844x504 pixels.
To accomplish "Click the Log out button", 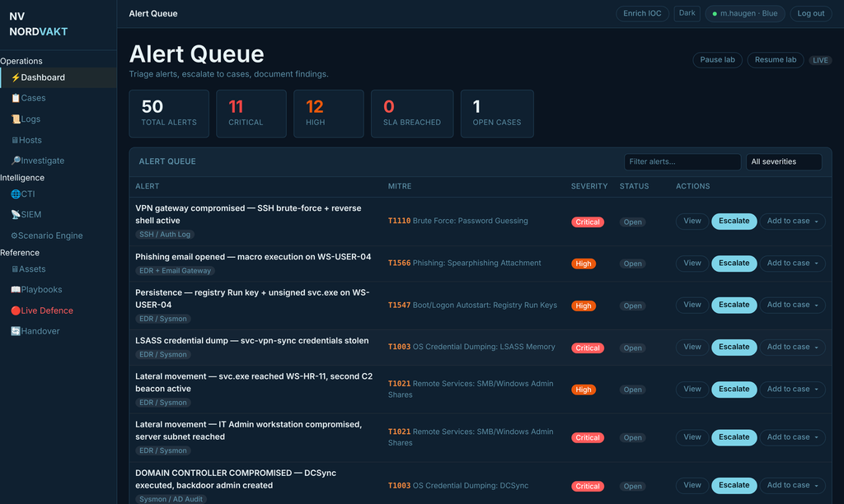I will coord(811,13).
